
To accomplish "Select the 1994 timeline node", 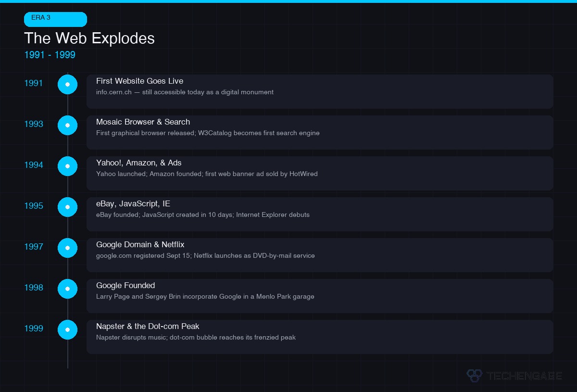I will pos(67,166).
